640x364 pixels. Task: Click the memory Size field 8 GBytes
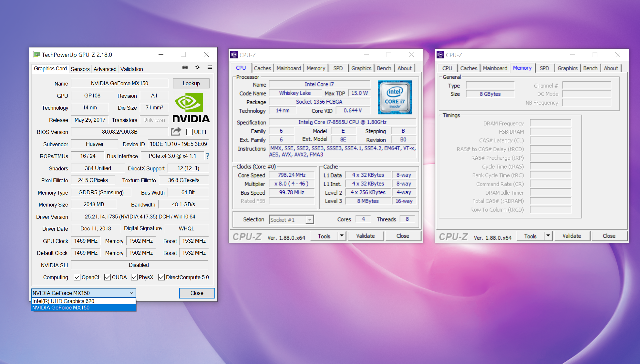point(490,94)
